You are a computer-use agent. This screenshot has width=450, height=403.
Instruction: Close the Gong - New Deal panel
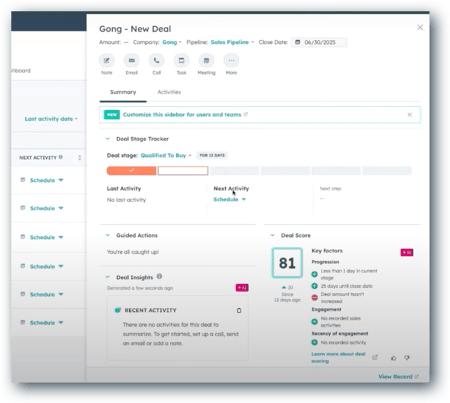(x=420, y=28)
